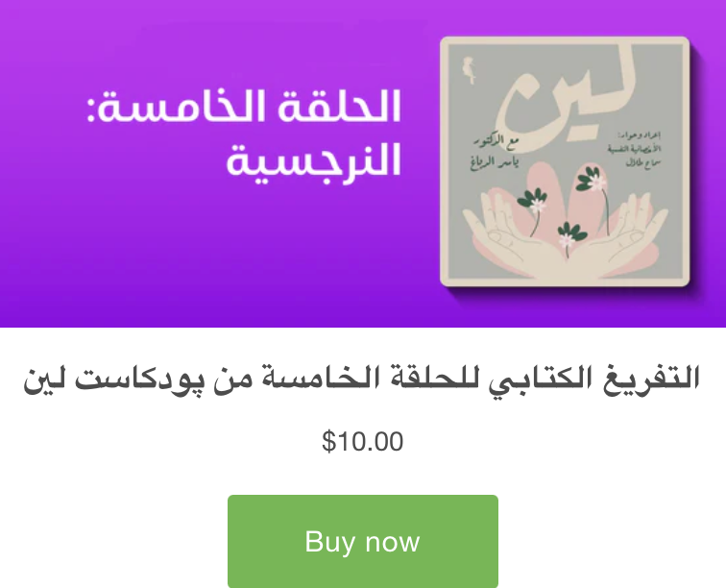
Task: Click the مع الدكتور ياسر الدباغ text on cover
Action: tap(496, 153)
